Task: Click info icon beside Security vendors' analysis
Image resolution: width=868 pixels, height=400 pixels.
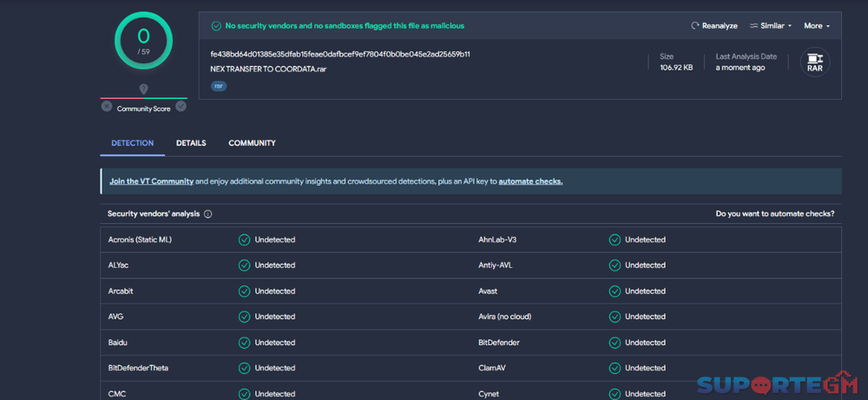Action: tap(208, 214)
